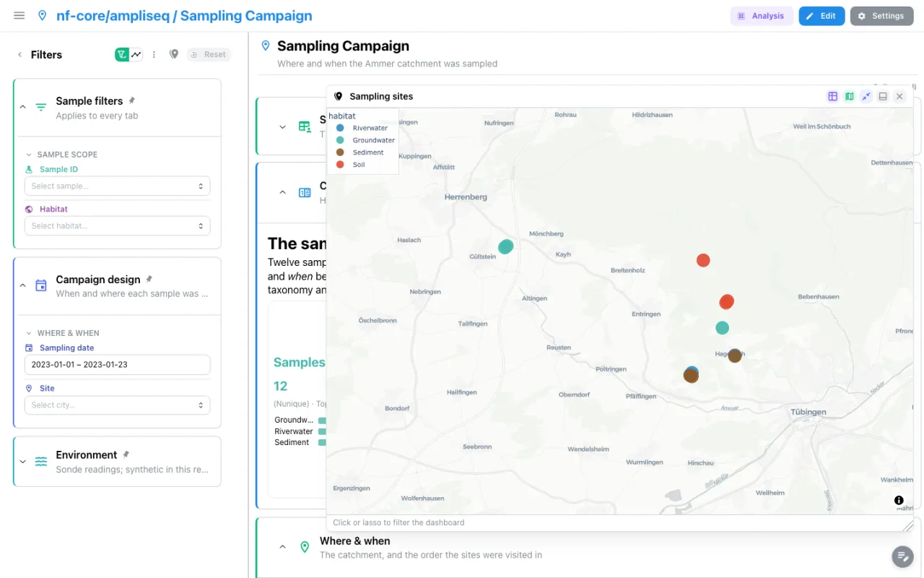Show table view of Sampling sites
Viewport: 924px width, 578px height.
click(832, 96)
